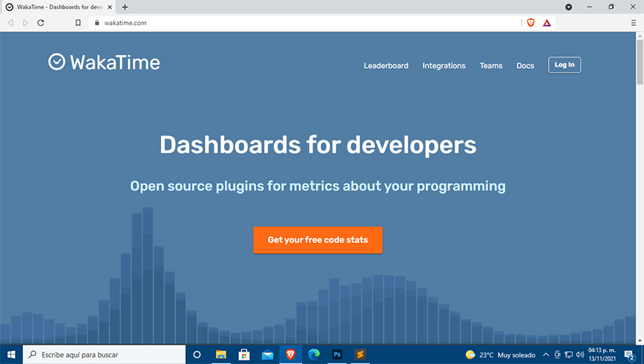The height and width of the screenshot is (364, 644).
Task: Expand the hidden system tray icons chevron
Action: coord(546,355)
